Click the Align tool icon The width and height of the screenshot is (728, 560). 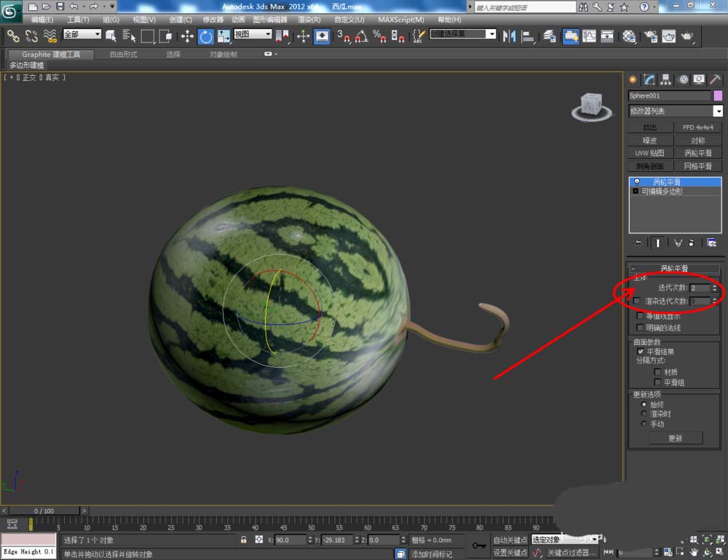527,36
